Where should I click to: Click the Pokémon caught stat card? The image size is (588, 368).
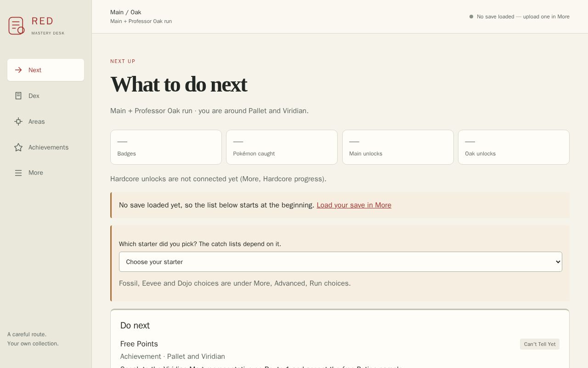(x=282, y=147)
